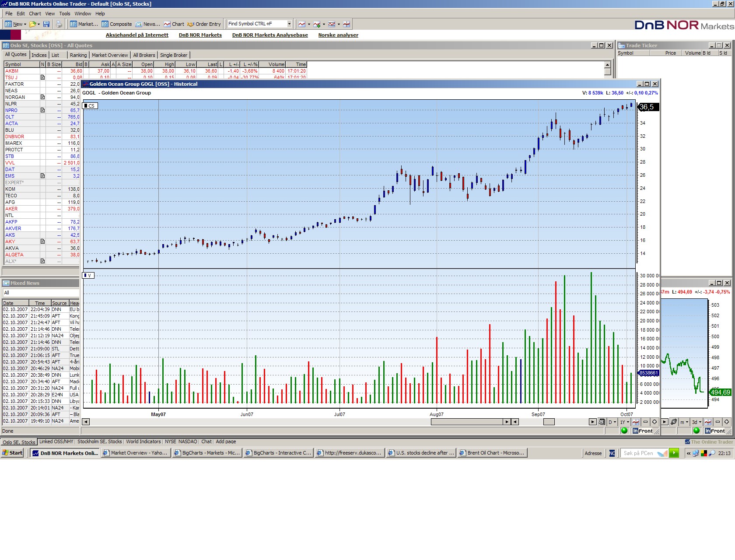This screenshot has height=560, width=735.
Task: Open the 3d range dropdown in small chart
Action: (696, 422)
